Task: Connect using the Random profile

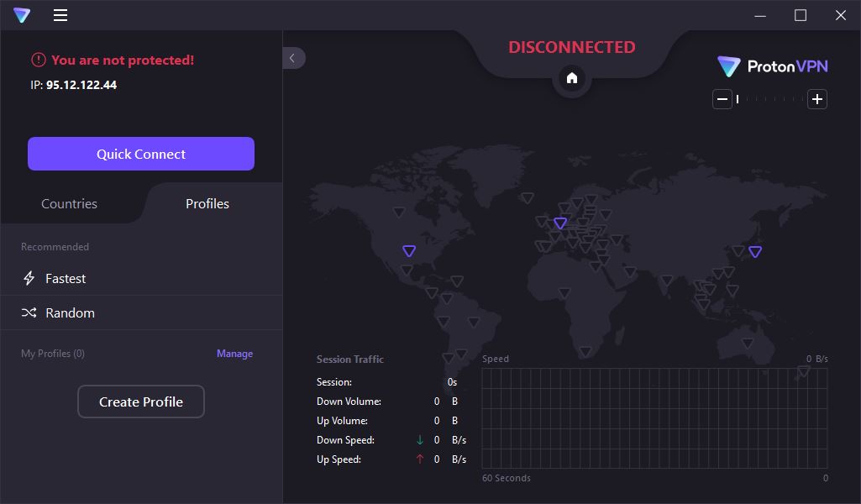Action: (x=142, y=313)
